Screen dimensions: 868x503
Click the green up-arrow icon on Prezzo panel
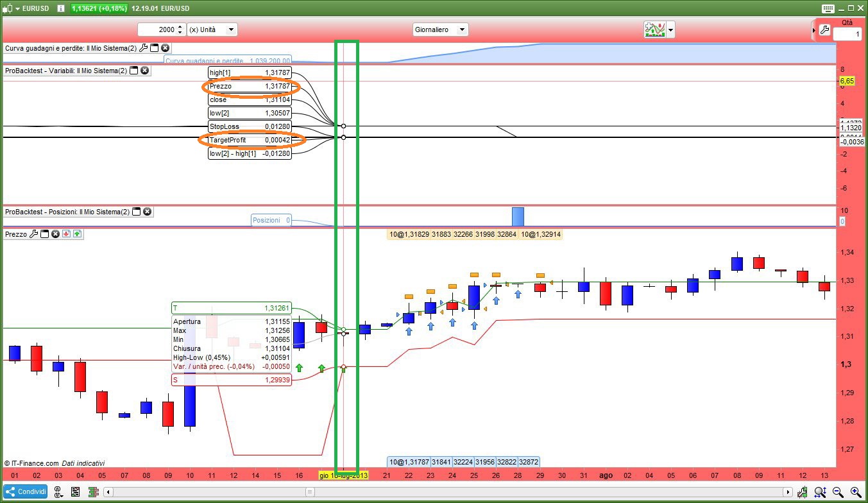click(x=77, y=234)
